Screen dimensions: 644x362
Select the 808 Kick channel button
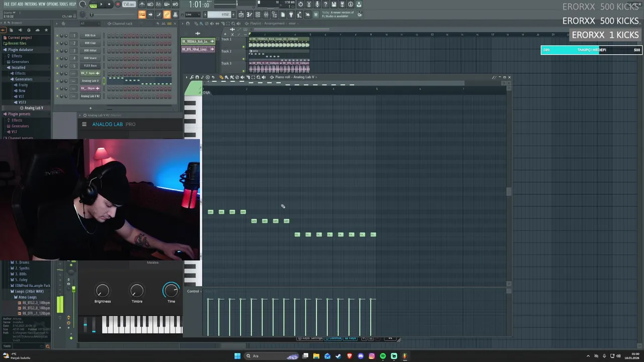(90, 35)
